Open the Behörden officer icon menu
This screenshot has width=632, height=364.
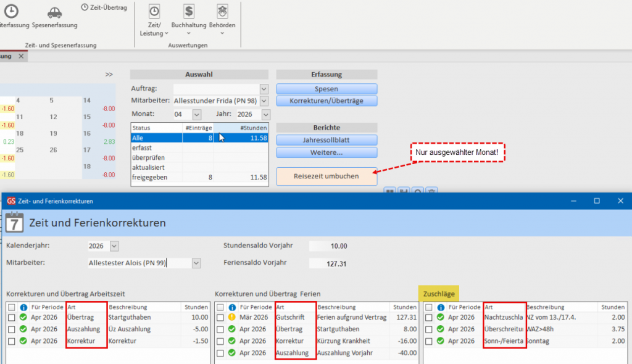tap(222, 11)
